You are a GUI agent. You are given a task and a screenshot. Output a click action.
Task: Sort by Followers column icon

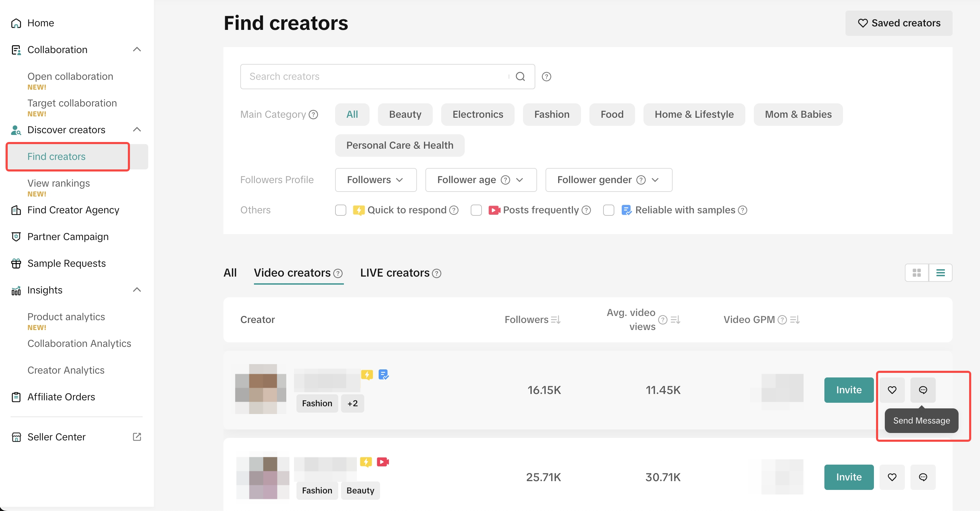pos(555,319)
